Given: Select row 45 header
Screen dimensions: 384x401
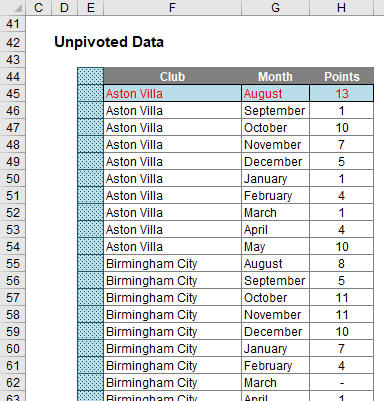Looking at the screenshot, I should point(13,93).
